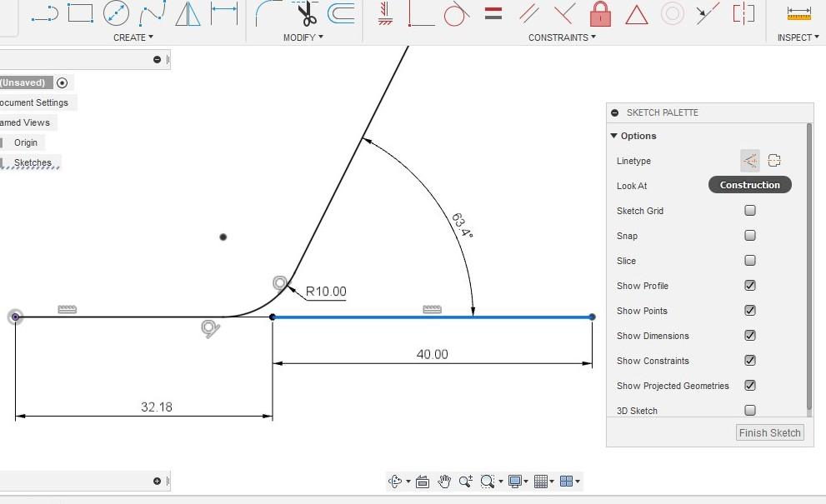Collapse the Sketch Palette panel

pos(615,112)
